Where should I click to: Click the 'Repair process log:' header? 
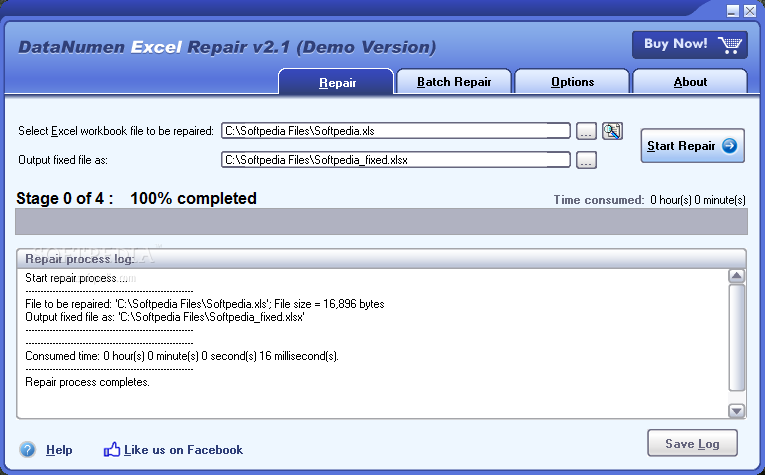coord(80,259)
